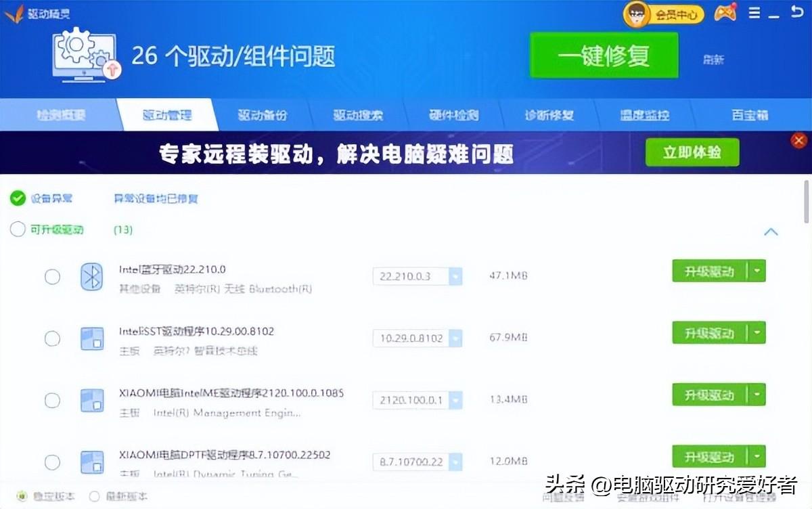Open the game controller icon
The height and width of the screenshot is (509, 812).
click(x=726, y=14)
